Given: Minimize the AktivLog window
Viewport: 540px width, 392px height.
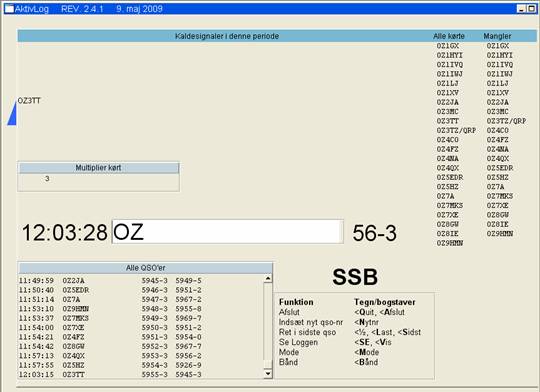Looking at the screenshot, I should (522, 9).
